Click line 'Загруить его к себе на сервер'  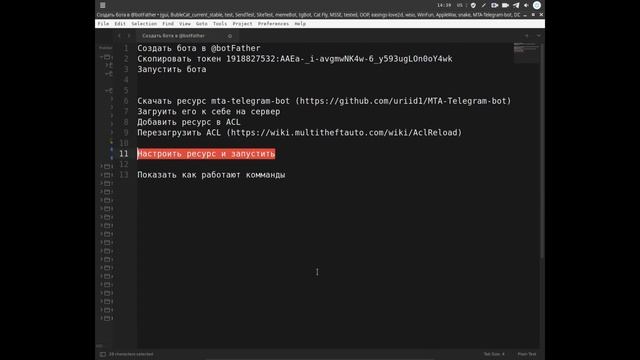tap(209, 111)
